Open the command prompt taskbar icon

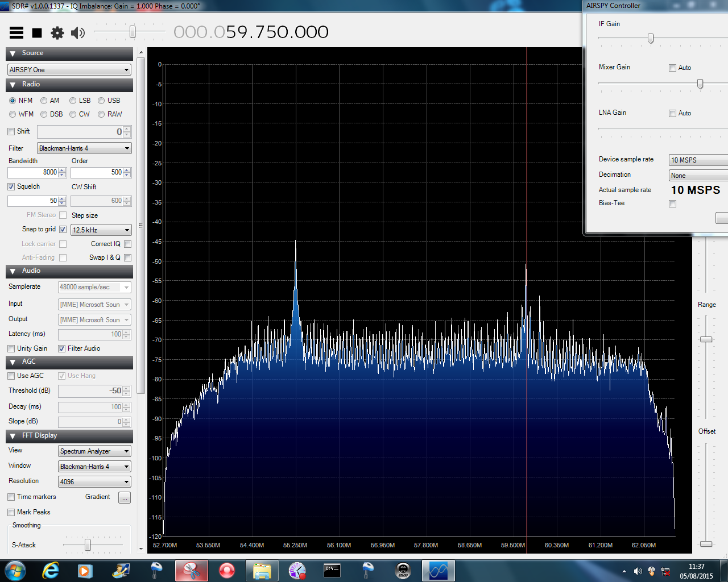[332, 570]
